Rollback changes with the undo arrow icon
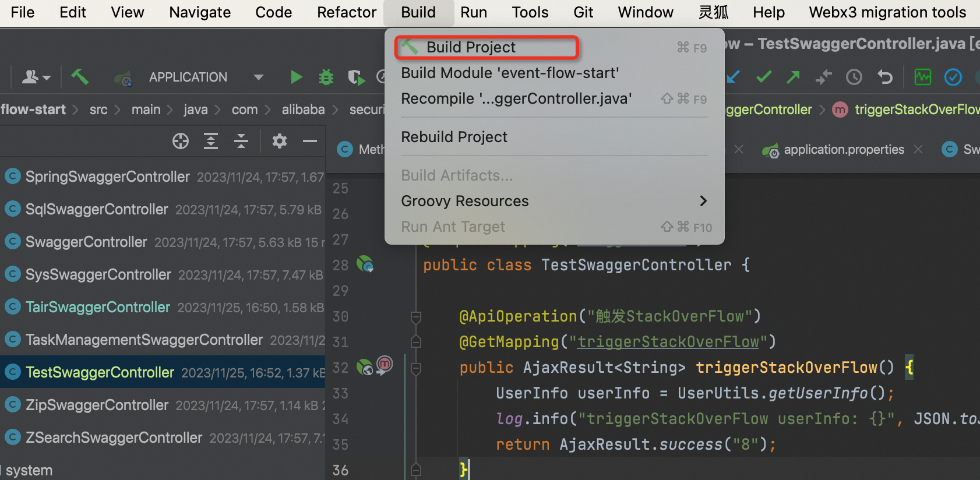The height and width of the screenshot is (480, 980). 885,77
